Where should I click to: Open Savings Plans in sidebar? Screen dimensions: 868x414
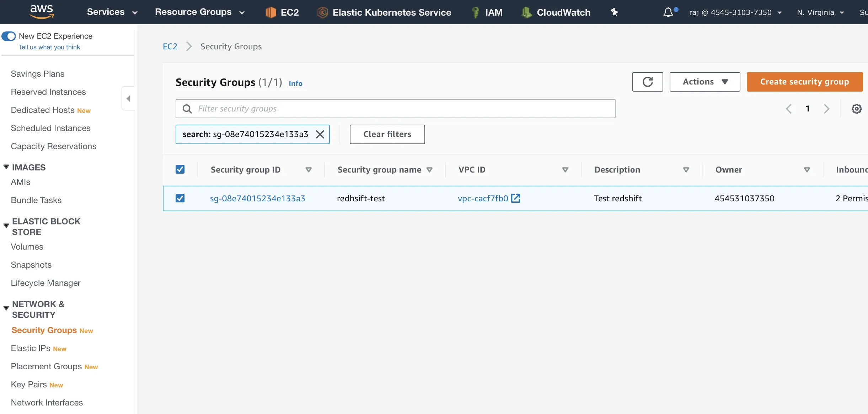coord(38,74)
